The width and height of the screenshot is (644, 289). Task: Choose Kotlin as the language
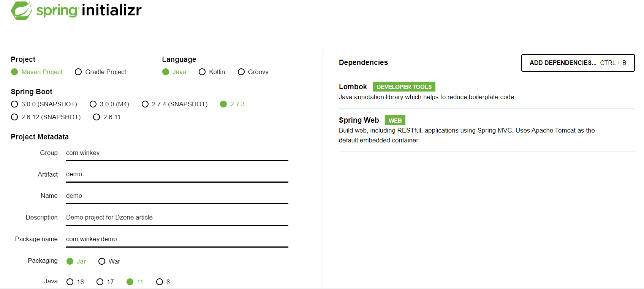click(202, 72)
